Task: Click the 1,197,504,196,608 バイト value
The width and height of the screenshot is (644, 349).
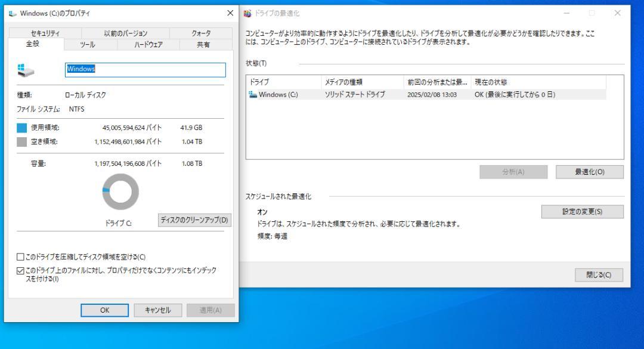Action: click(128, 163)
